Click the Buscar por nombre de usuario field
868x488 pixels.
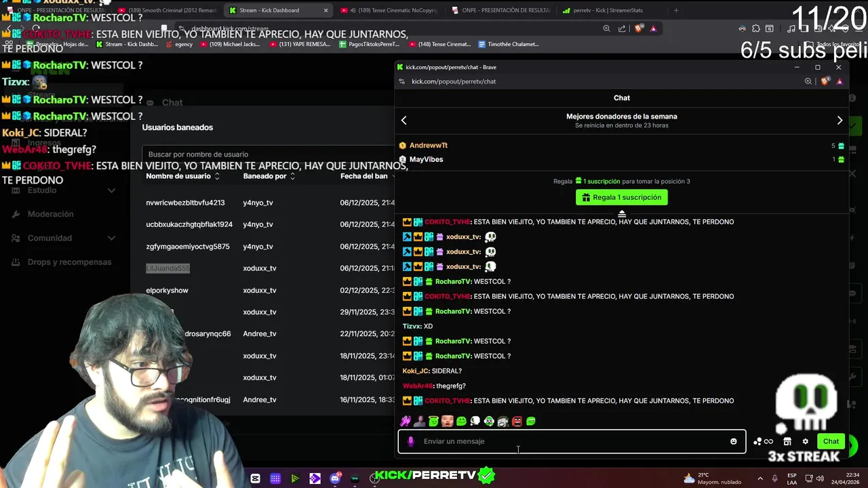click(x=268, y=155)
